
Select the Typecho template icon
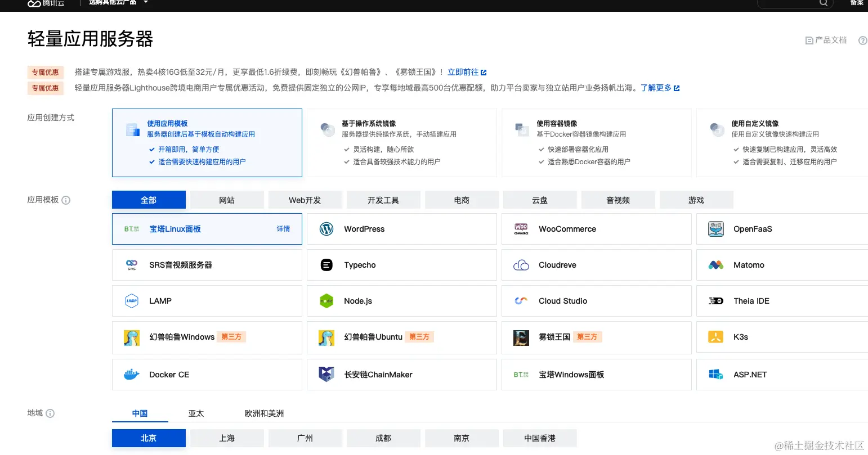(326, 265)
